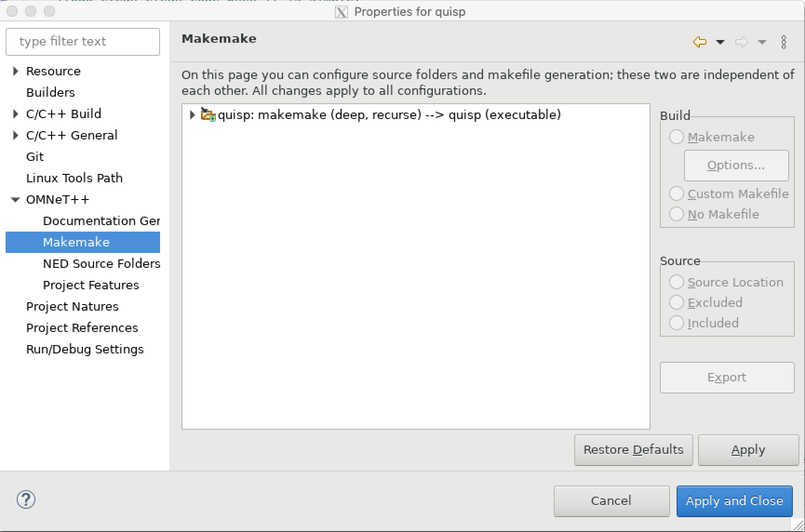The image size is (805, 532).
Task: Click the back navigation arrow icon
Action: [x=699, y=41]
